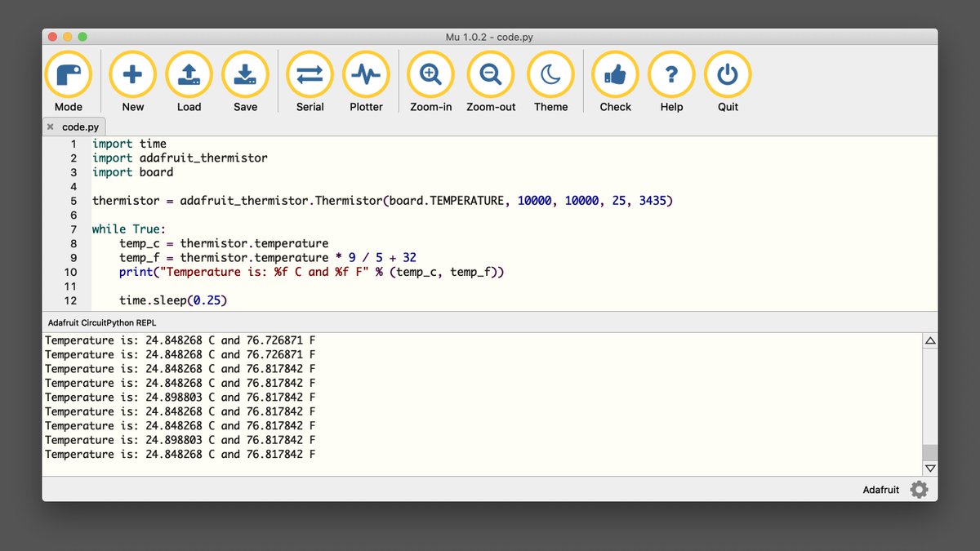Click line number 6 in the gutter
This screenshot has height=551, width=980.
[73, 216]
